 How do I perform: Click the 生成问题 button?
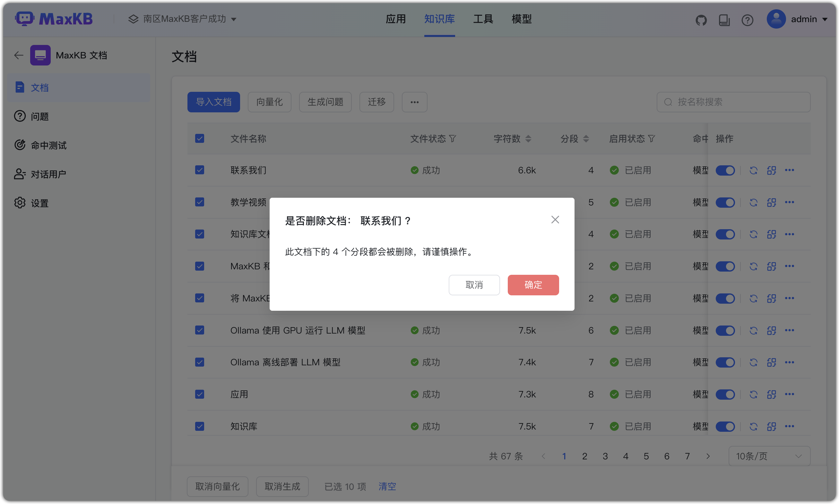tap(325, 102)
